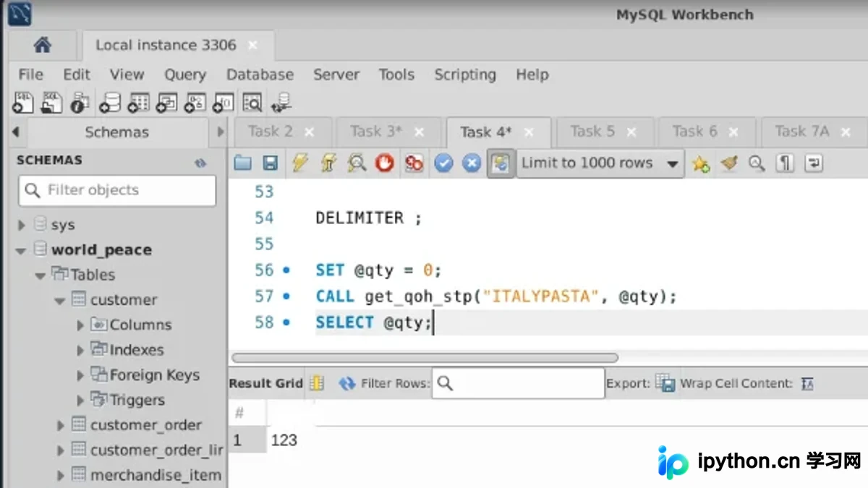Create a new table icon
868x488 pixels.
(138, 102)
